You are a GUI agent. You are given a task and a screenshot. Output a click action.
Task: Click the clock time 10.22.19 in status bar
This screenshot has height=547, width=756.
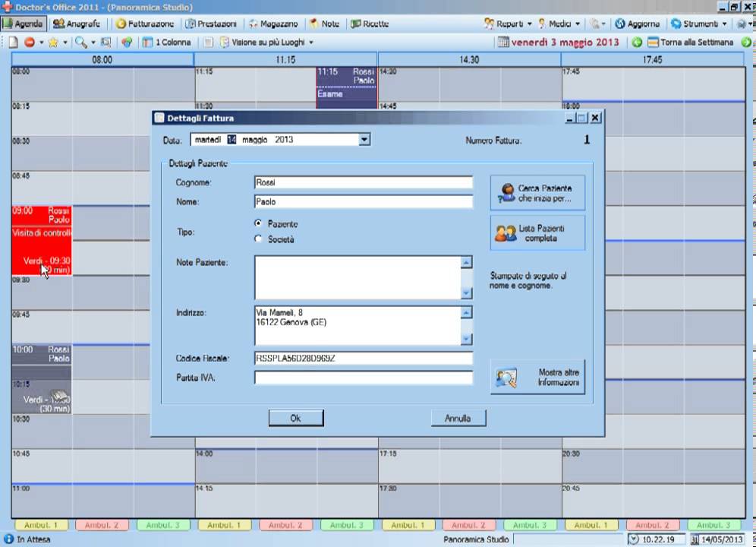[x=659, y=539]
